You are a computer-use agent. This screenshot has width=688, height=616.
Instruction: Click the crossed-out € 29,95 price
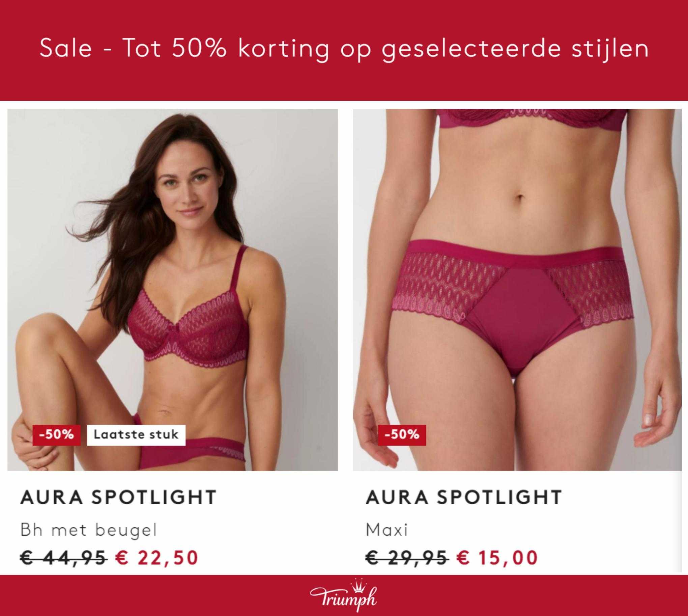click(x=407, y=558)
